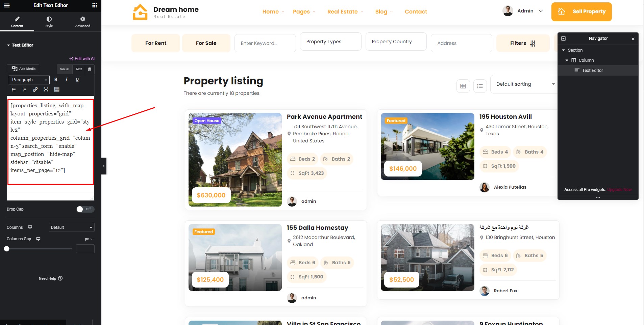This screenshot has height=325, width=644.
Task: Click the Add Media button
Action: tap(23, 69)
